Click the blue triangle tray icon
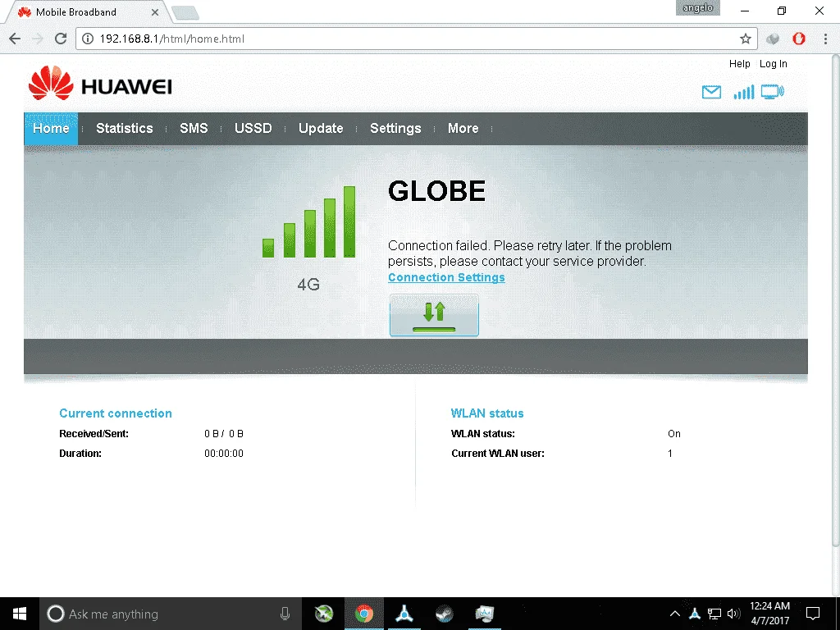This screenshot has width=840, height=630. pyautogui.click(x=695, y=614)
